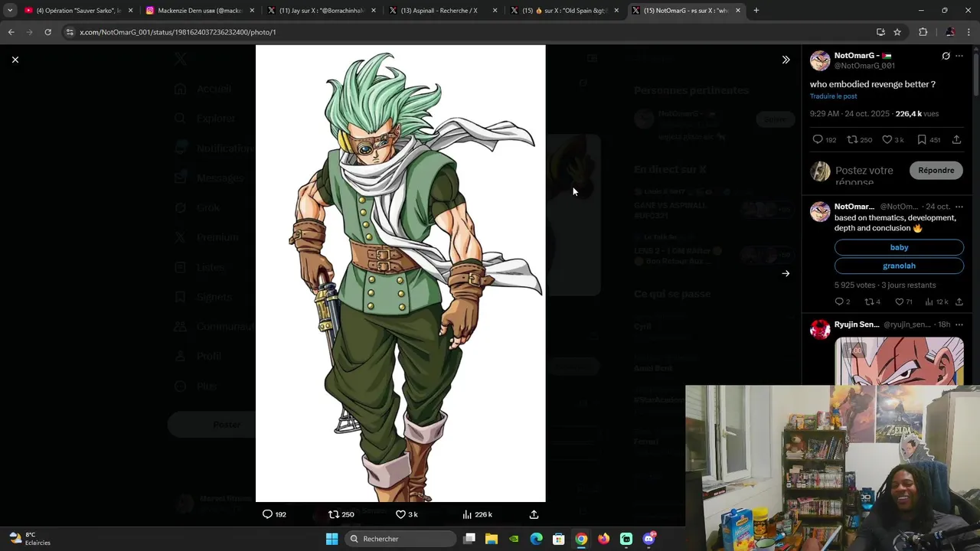Click the '226,4 k vues' view count
This screenshot has width=980, height=551.
click(916, 113)
